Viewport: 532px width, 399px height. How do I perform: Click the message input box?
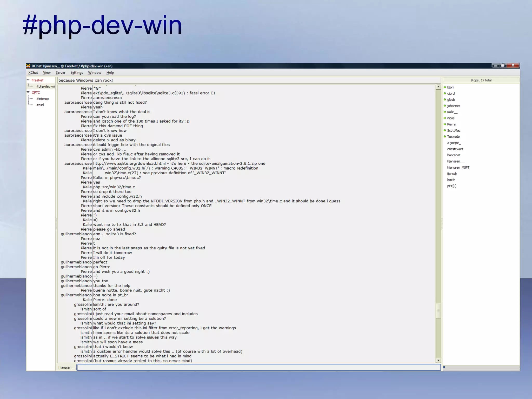coord(259,367)
